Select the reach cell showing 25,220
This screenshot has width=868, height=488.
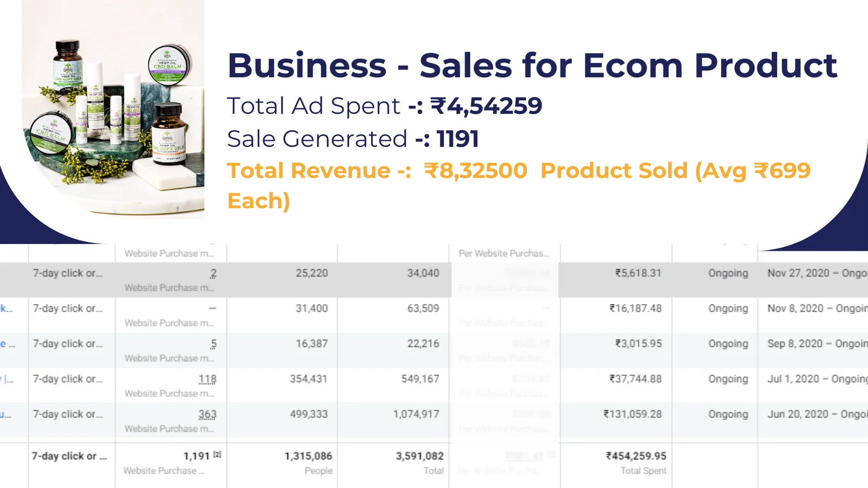pos(311,273)
